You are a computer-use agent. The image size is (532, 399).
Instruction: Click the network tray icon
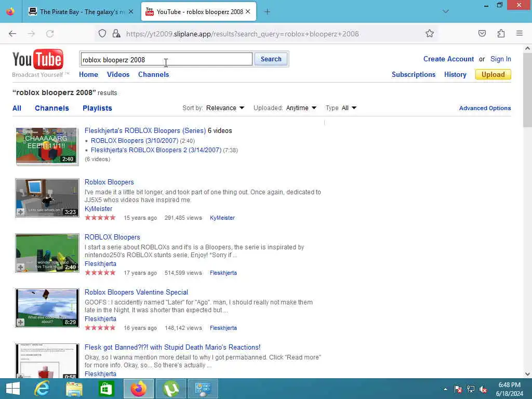[x=471, y=389]
